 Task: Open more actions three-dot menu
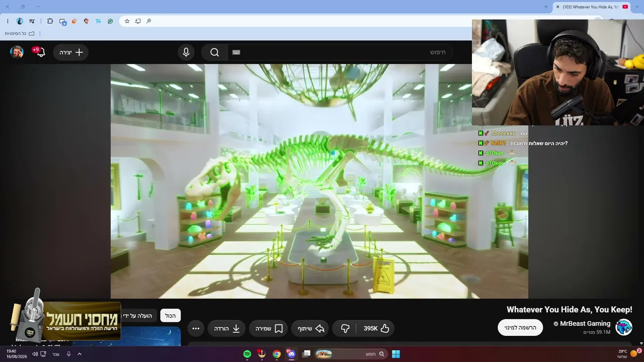click(x=196, y=328)
